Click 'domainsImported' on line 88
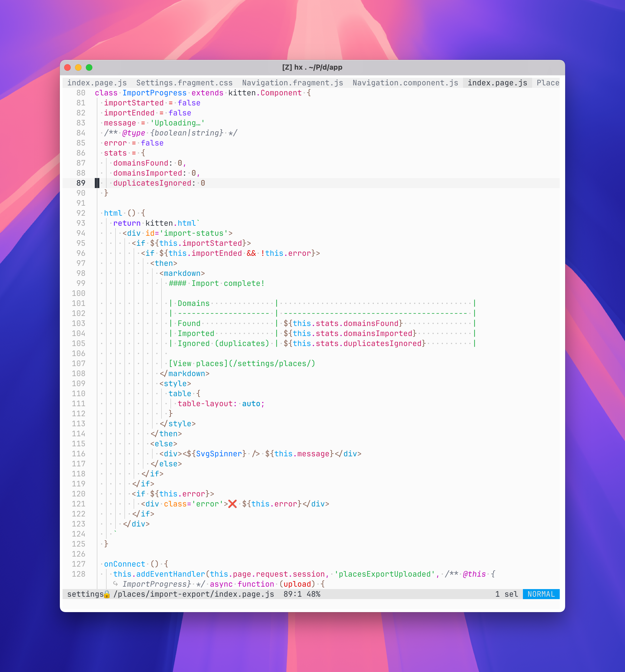 148,173
